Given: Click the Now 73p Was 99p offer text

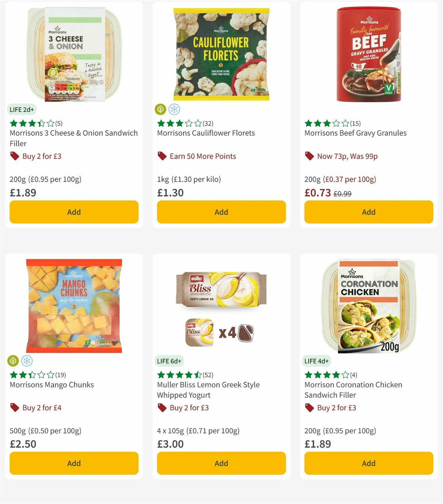Looking at the screenshot, I should pyautogui.click(x=347, y=156).
